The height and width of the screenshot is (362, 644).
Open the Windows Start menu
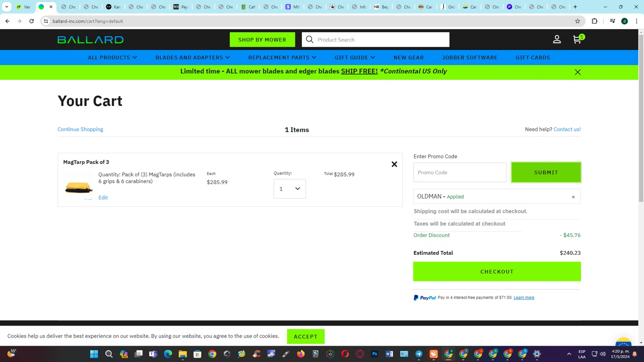94,354
